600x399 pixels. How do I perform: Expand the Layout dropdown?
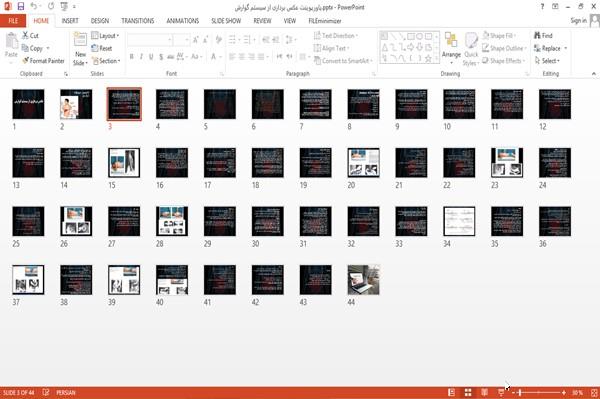(106, 36)
